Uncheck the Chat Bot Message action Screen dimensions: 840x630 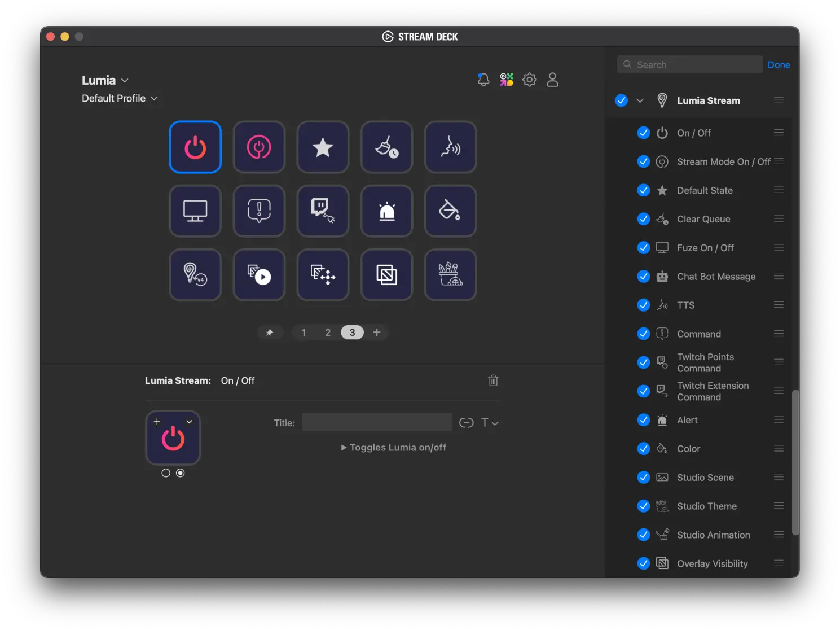pos(643,277)
